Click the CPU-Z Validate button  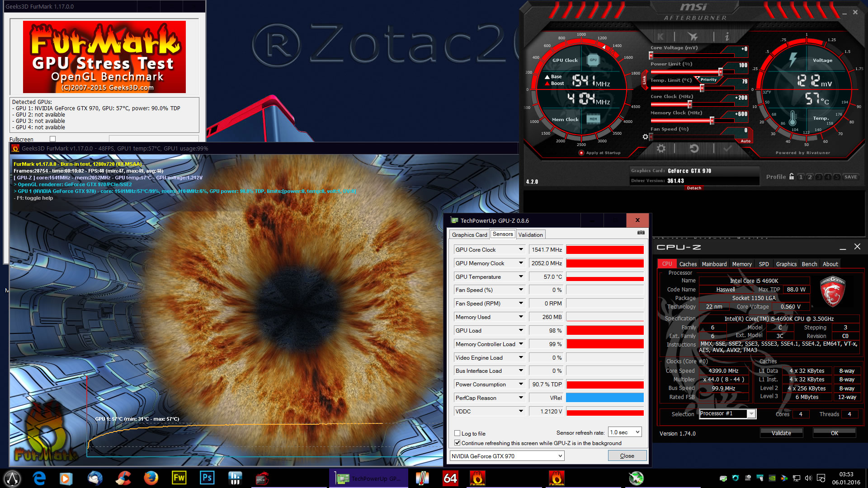781,433
